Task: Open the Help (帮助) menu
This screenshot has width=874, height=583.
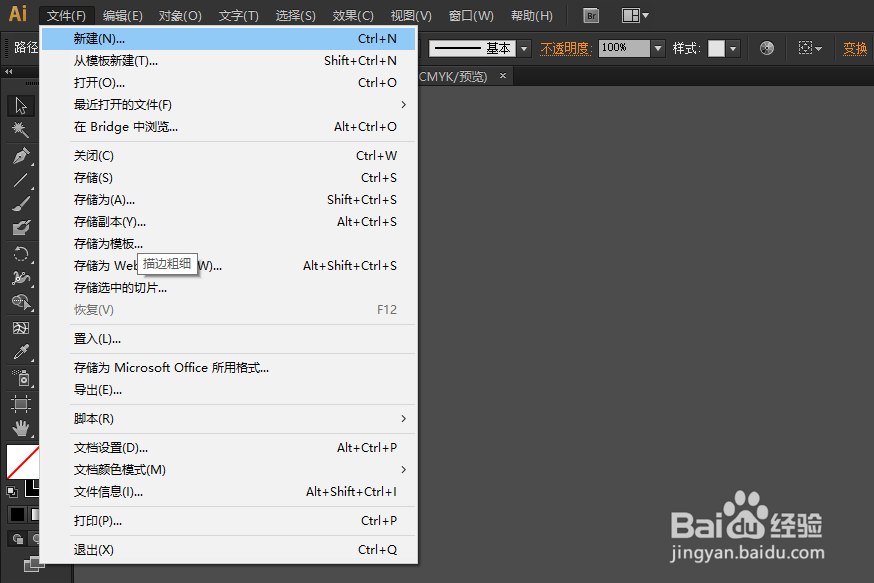Action: click(532, 16)
